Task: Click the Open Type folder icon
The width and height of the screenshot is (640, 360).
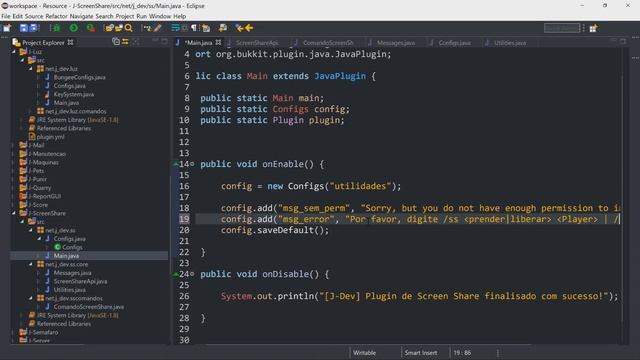Action: pos(109,28)
